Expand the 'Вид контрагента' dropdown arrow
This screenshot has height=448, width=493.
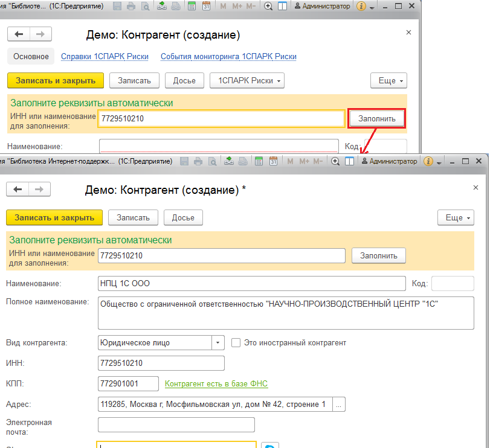[x=217, y=342]
